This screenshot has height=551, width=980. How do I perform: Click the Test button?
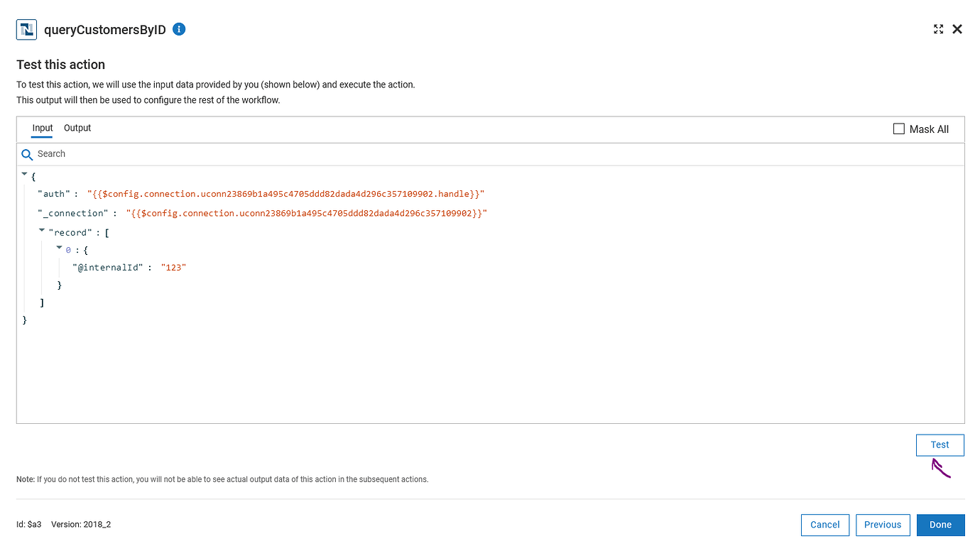tap(940, 444)
